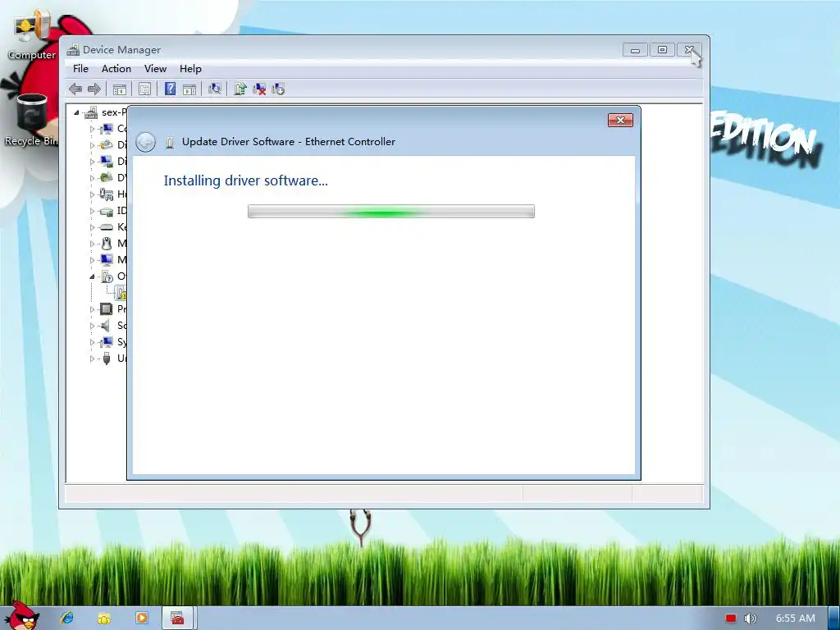Screen dimensions: 840x630
Task: Click the Uninstall device icon with red X
Action: pyautogui.click(x=259, y=89)
